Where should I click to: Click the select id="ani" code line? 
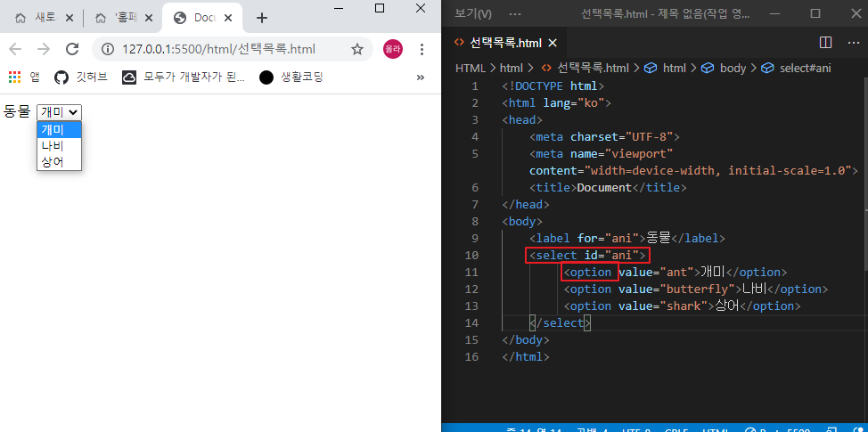point(587,255)
